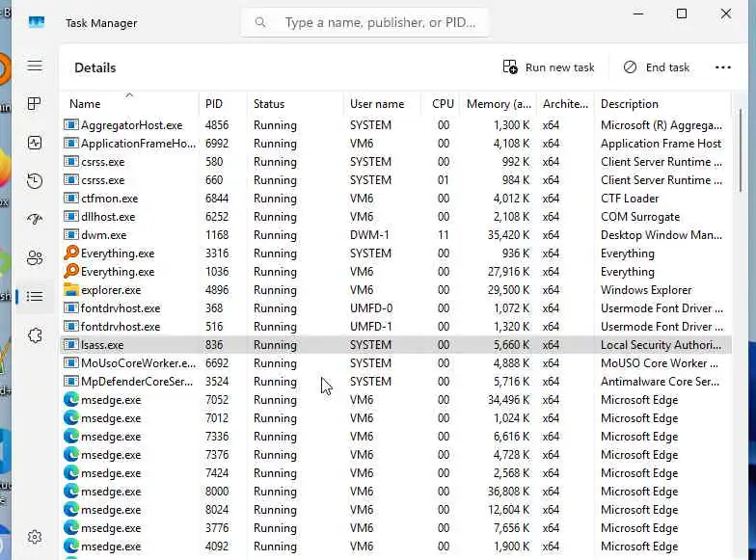This screenshot has height=560, width=756.
Task: Click the 12,604 K memory value
Action: [508, 510]
